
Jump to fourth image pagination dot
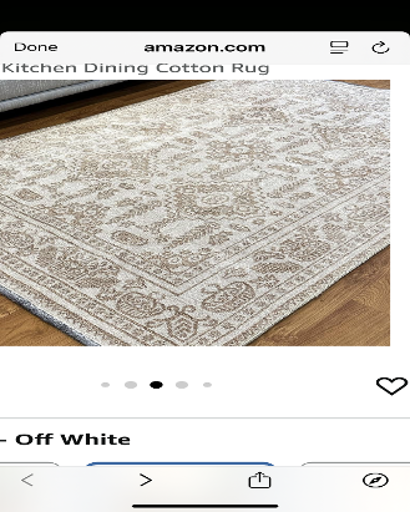point(182,385)
